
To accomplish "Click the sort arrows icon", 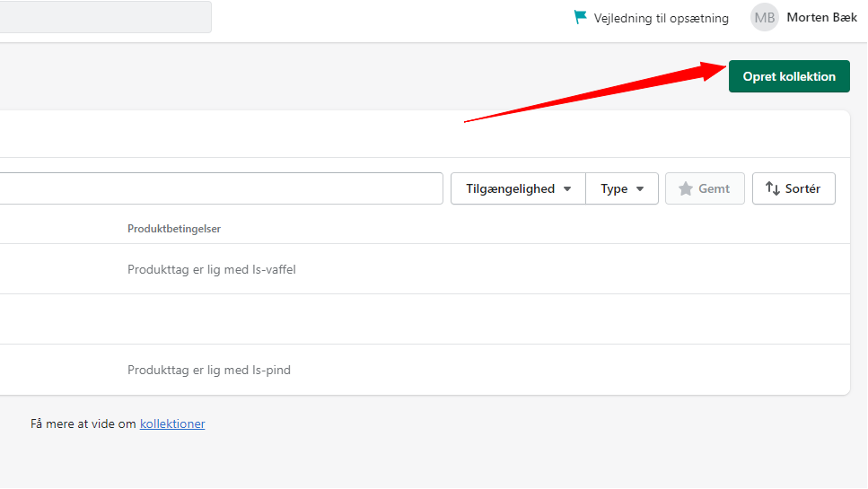I will click(x=772, y=188).
